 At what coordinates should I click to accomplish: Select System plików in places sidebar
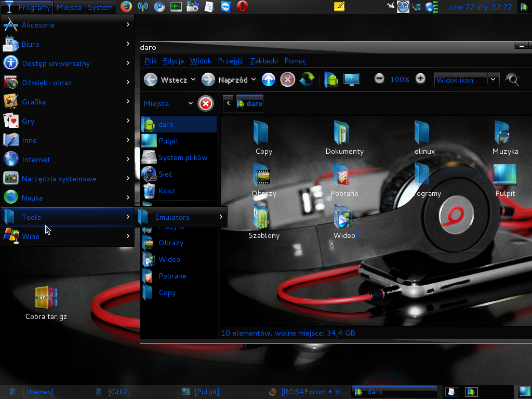coord(182,157)
